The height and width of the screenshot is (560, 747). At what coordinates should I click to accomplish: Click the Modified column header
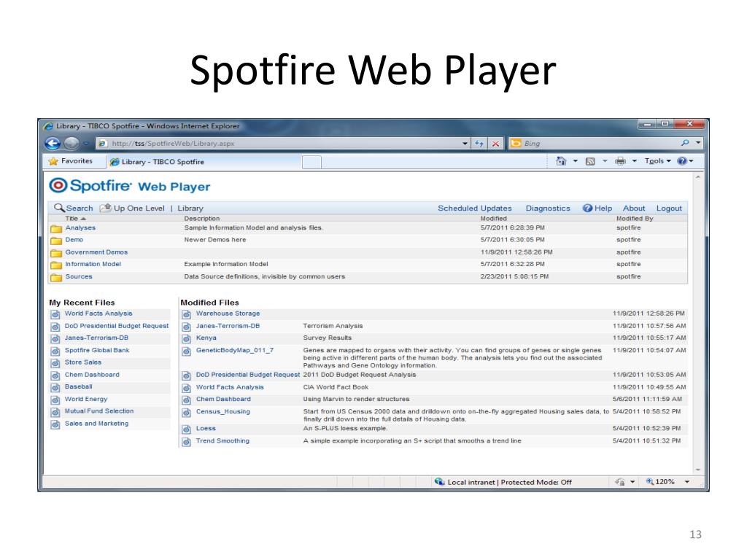(x=493, y=219)
